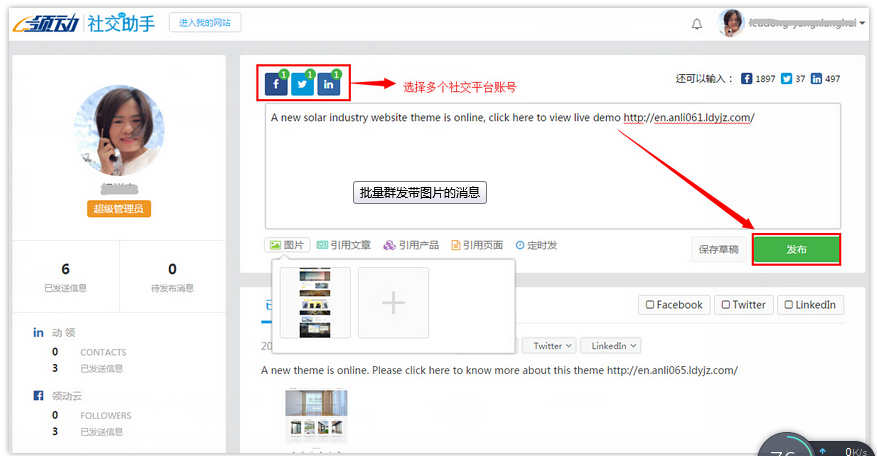Open the en.anli061.ldyjz.com link in message
The height and width of the screenshot is (456, 877).
pos(689,117)
